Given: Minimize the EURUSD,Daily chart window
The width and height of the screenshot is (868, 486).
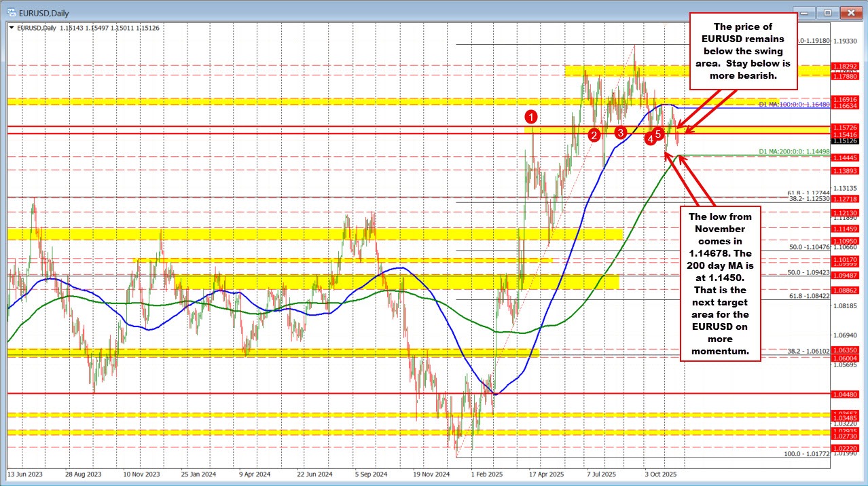Looking at the screenshot, I should point(803,12).
